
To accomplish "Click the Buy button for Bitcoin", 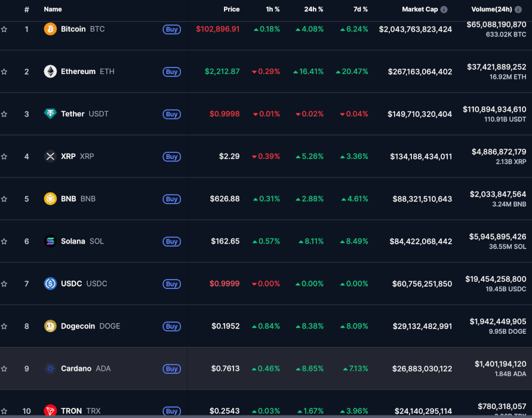I will [x=172, y=29].
